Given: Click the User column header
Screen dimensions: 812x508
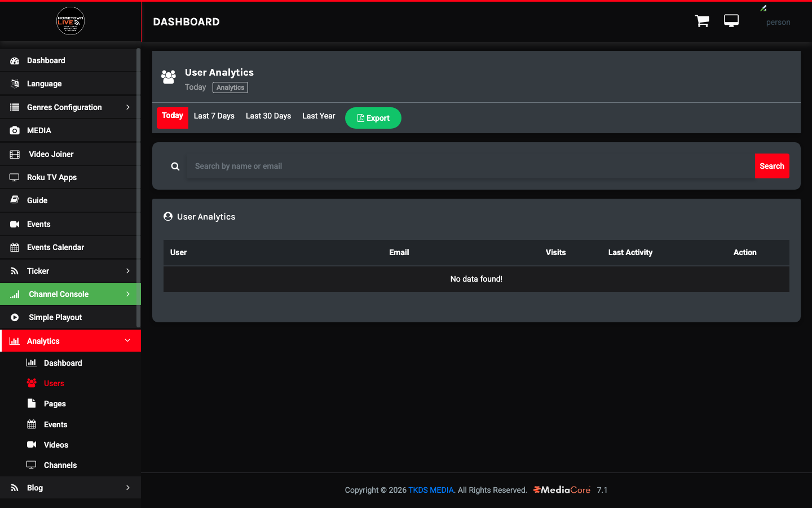Looking at the screenshot, I should 178,252.
